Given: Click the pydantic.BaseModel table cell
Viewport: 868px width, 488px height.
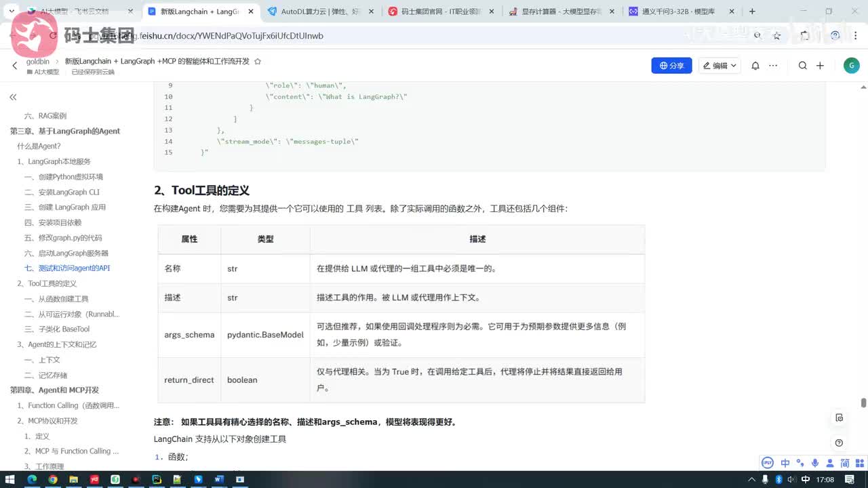Looking at the screenshot, I should (265, 335).
